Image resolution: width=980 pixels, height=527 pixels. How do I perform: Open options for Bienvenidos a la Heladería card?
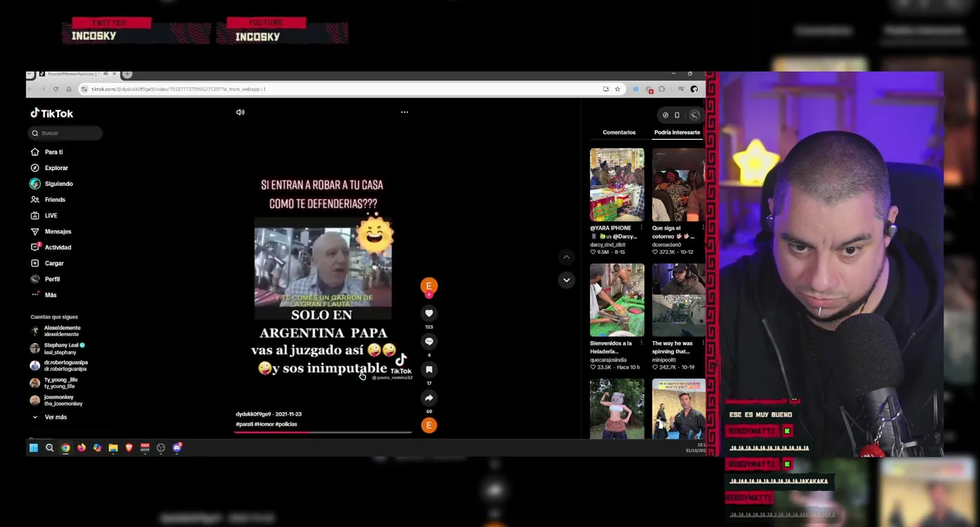[x=642, y=343]
